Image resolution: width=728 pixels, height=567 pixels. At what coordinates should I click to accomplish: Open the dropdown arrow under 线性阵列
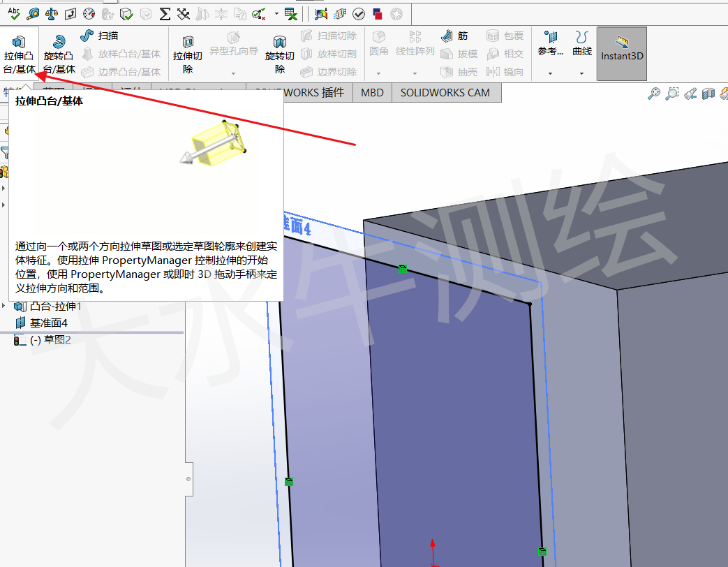(x=415, y=73)
